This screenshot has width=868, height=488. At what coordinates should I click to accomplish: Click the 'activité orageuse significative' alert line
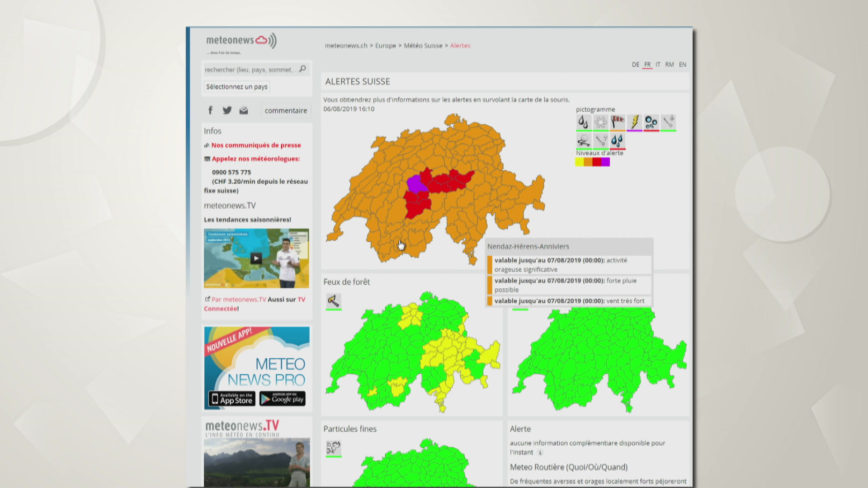(x=569, y=265)
